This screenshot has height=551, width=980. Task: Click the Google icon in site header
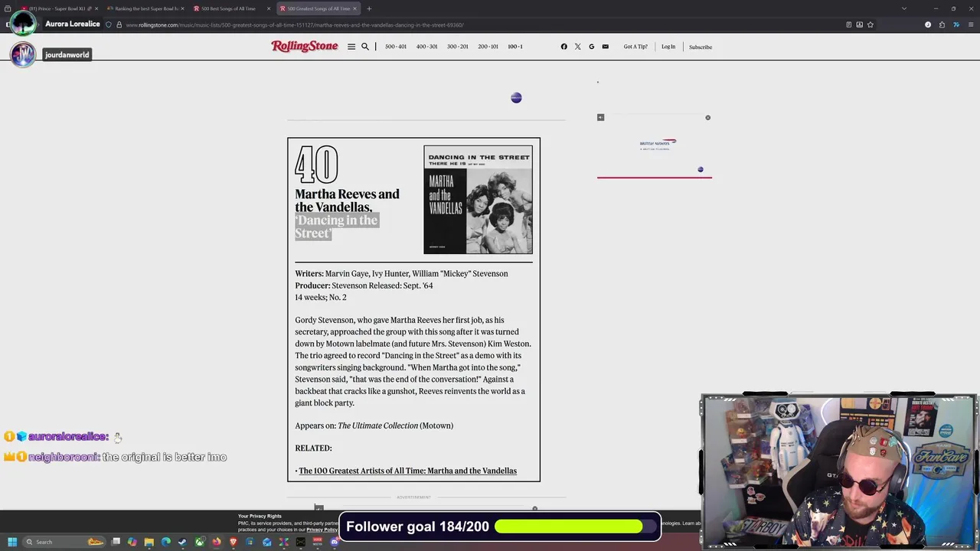tap(591, 47)
